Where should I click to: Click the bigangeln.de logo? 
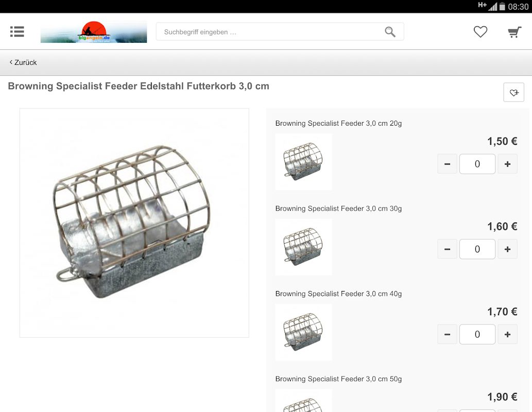[x=94, y=31]
